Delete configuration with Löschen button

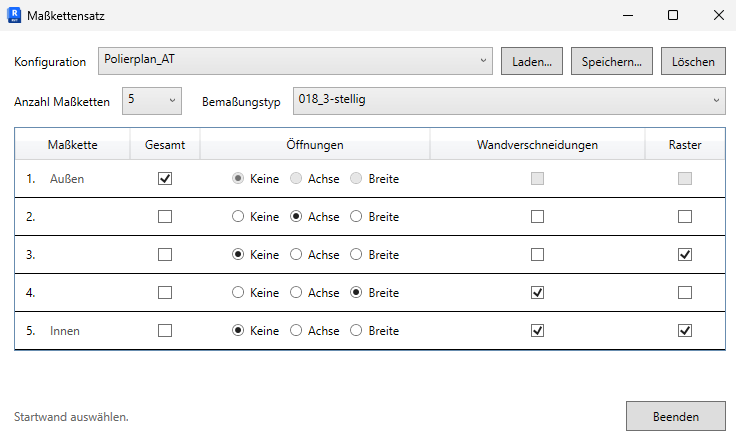click(x=693, y=61)
